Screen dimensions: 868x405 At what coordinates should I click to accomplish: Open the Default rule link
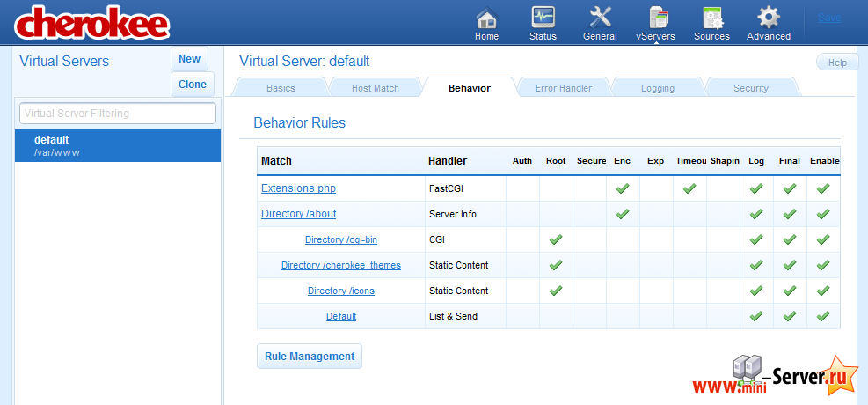(x=341, y=316)
